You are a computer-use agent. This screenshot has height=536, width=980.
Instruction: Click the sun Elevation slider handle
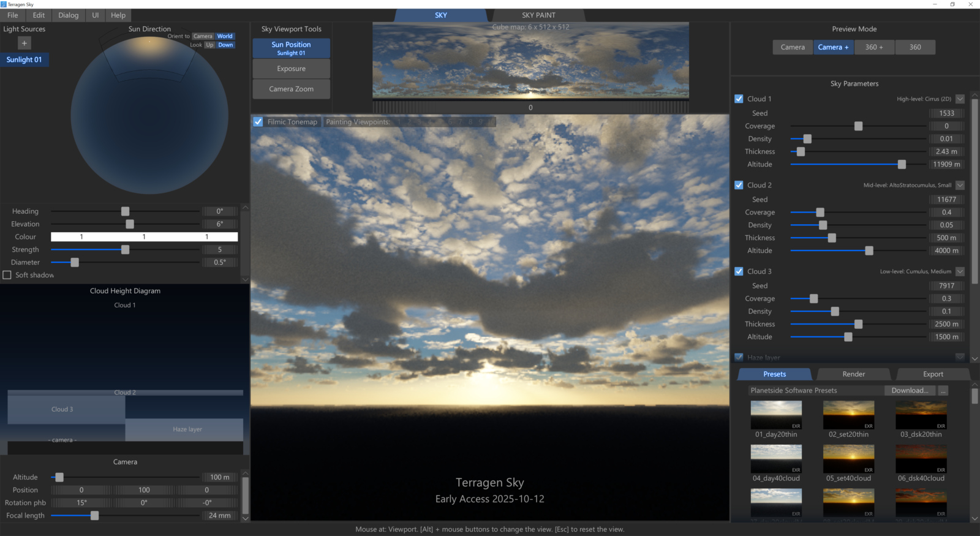(130, 224)
